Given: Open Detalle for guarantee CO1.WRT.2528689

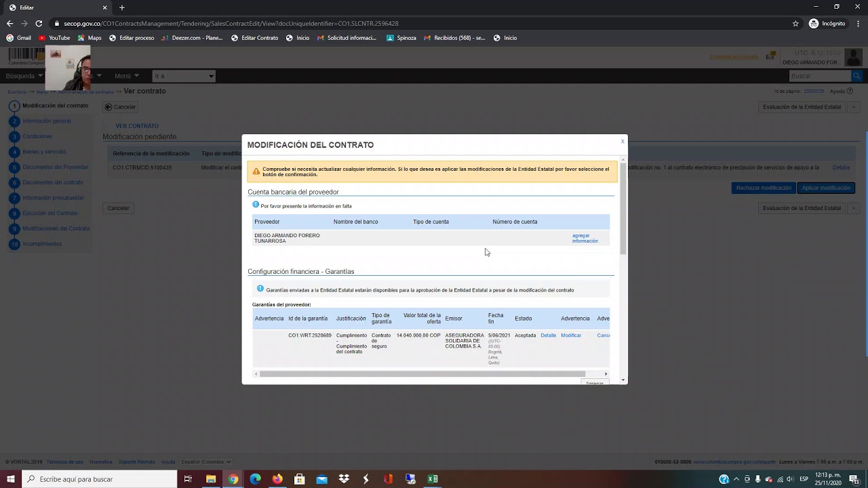Looking at the screenshot, I should (x=548, y=335).
